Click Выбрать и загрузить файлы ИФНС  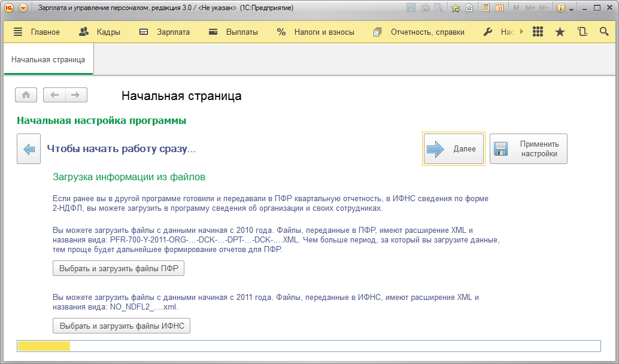click(x=122, y=326)
